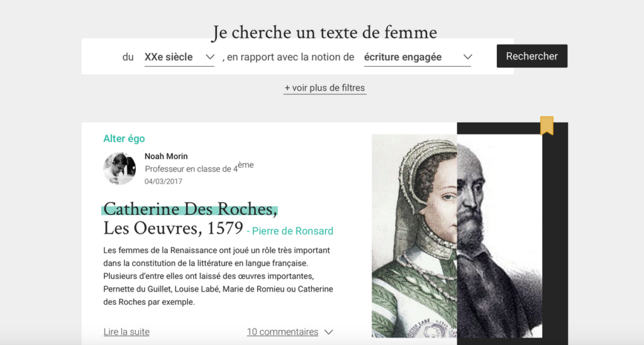The height and width of the screenshot is (345, 644).
Task: Open the 10 commentaires link
Action: coord(282,332)
